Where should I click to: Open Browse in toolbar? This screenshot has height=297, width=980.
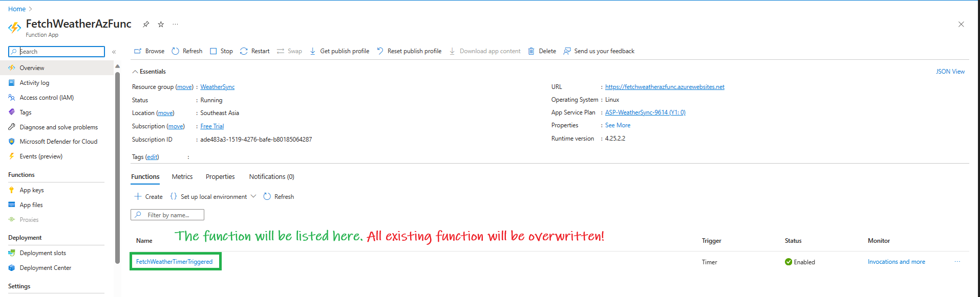coord(149,51)
